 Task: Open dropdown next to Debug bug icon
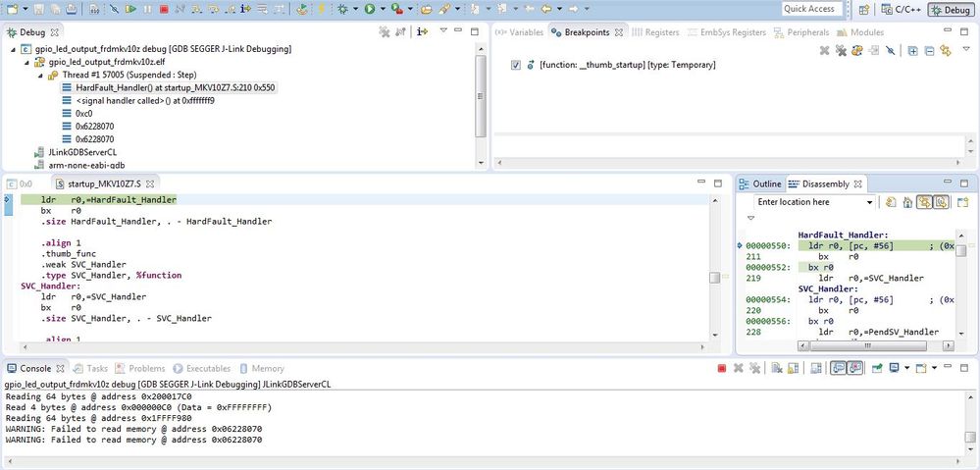(x=356, y=9)
